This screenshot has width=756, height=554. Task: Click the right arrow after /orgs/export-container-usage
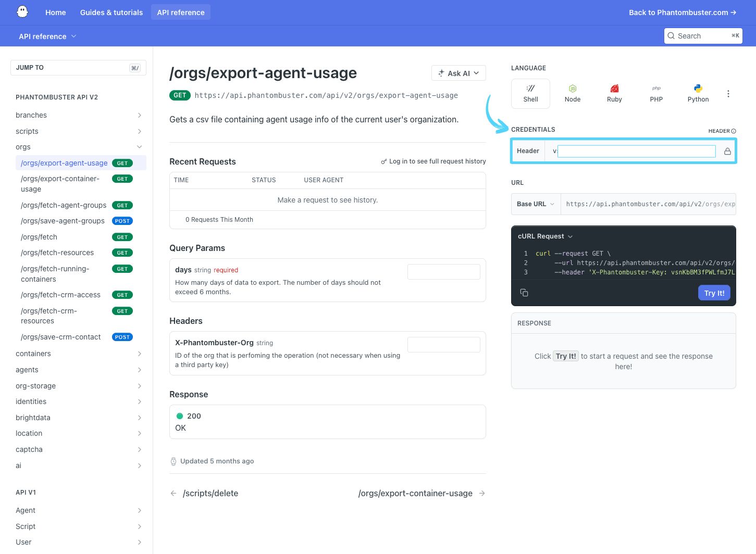482,493
